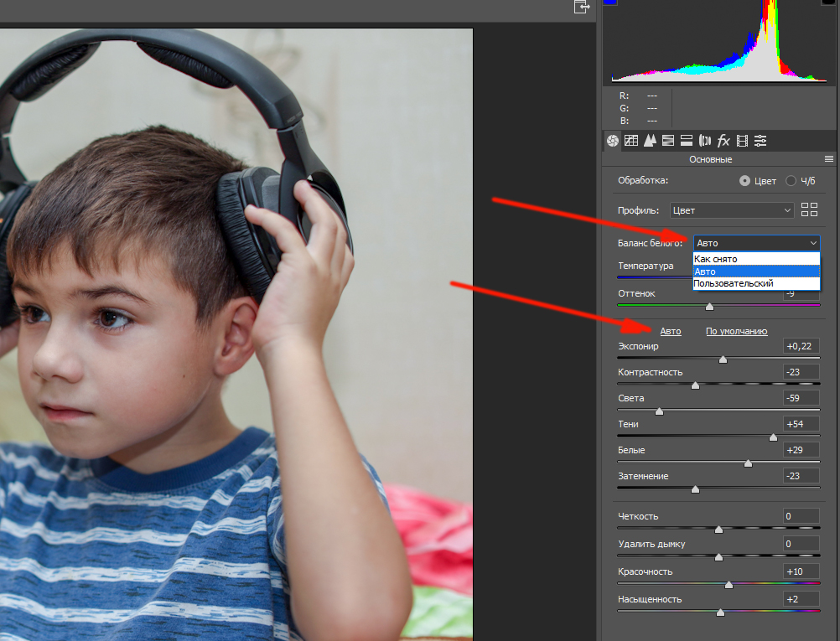The image size is (840, 641).
Task: Open the Effects (fx) panel icon
Action: point(723,141)
